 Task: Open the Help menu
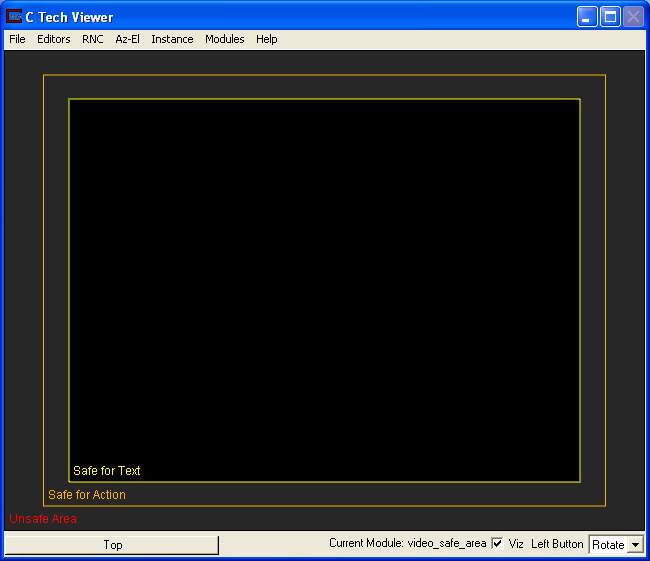coord(267,39)
